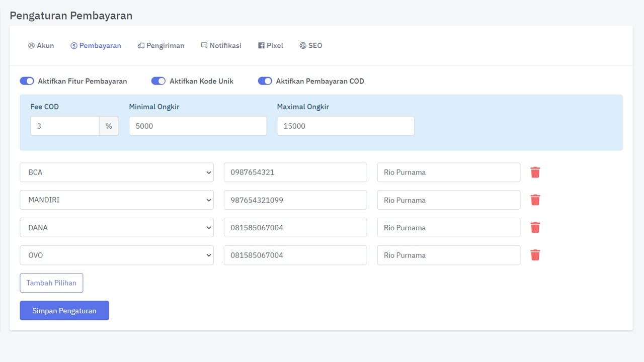Open the SEO settings tab
Image resolution: width=644 pixels, height=362 pixels.
point(310,45)
